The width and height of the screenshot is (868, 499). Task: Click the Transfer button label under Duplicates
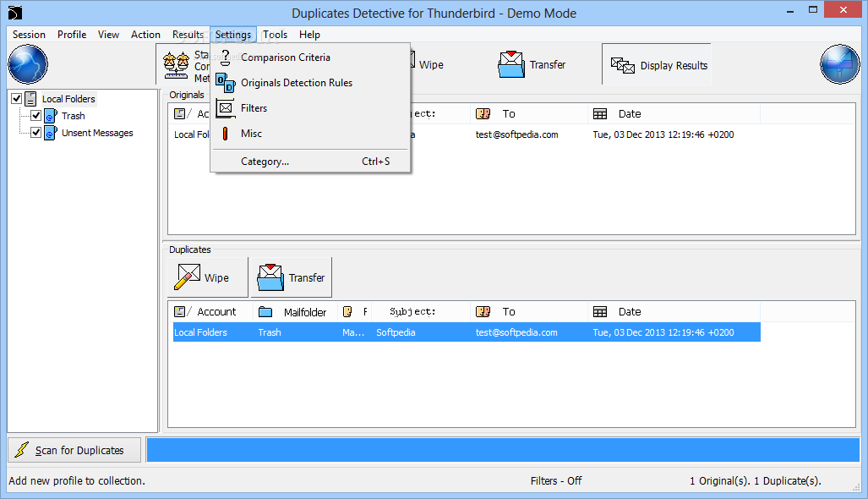(x=307, y=278)
